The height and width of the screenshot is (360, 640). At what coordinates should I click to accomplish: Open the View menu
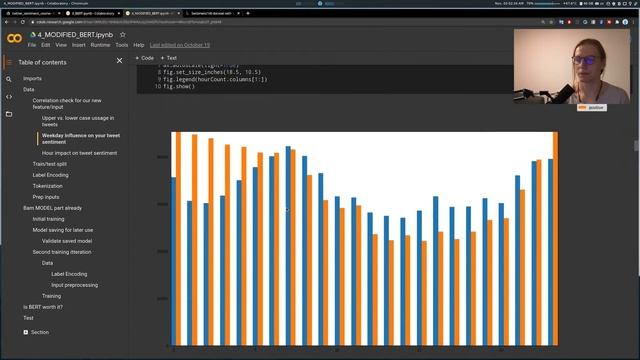tap(61, 45)
